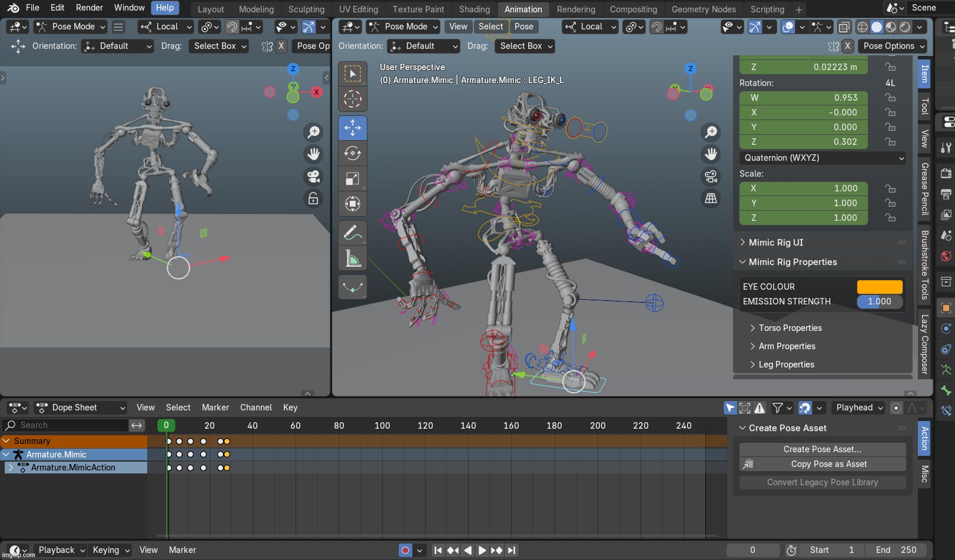Viewport: 955px width, 560px height.
Task: Select the Rotate tool in the toolbar
Action: click(352, 154)
